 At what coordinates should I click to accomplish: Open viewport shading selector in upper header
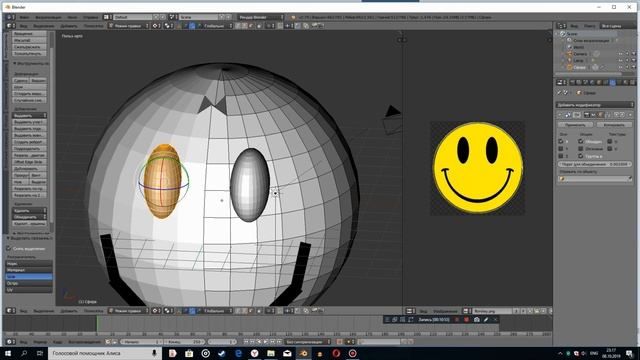click(x=157, y=26)
